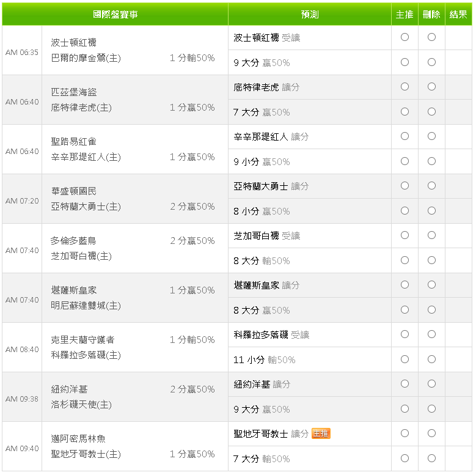Viewport: 476px width, 475px height.
Task: Click team name 巴爾的摩金鶯(主)
Action: pos(86,58)
